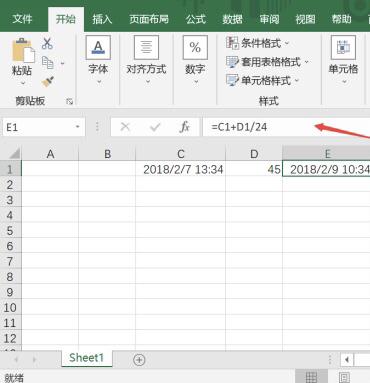Switch to the Formulas (公式) tab
Screen dimensions: 370x383
pos(196,19)
